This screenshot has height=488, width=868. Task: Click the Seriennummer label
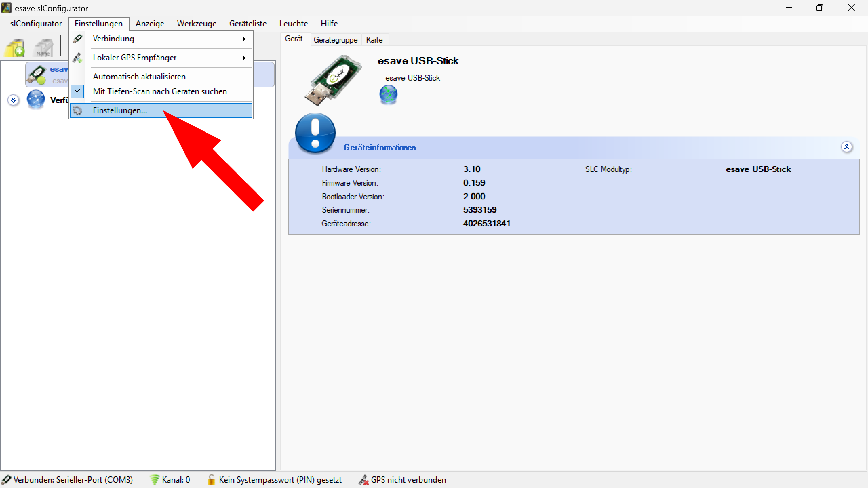point(346,210)
